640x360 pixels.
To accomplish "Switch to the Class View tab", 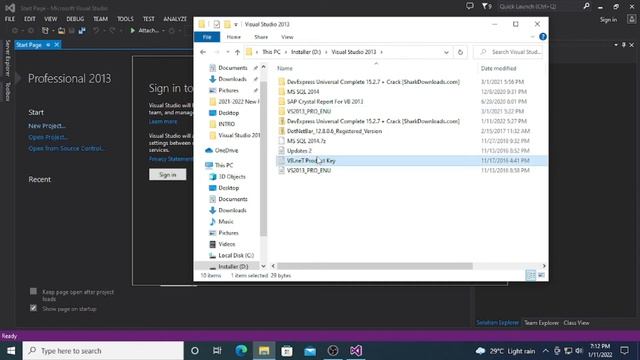I will coord(576,323).
